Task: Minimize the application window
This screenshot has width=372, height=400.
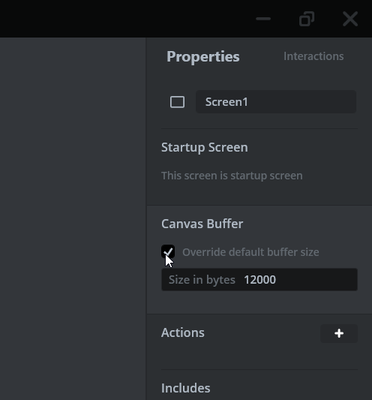Action: click(263, 19)
